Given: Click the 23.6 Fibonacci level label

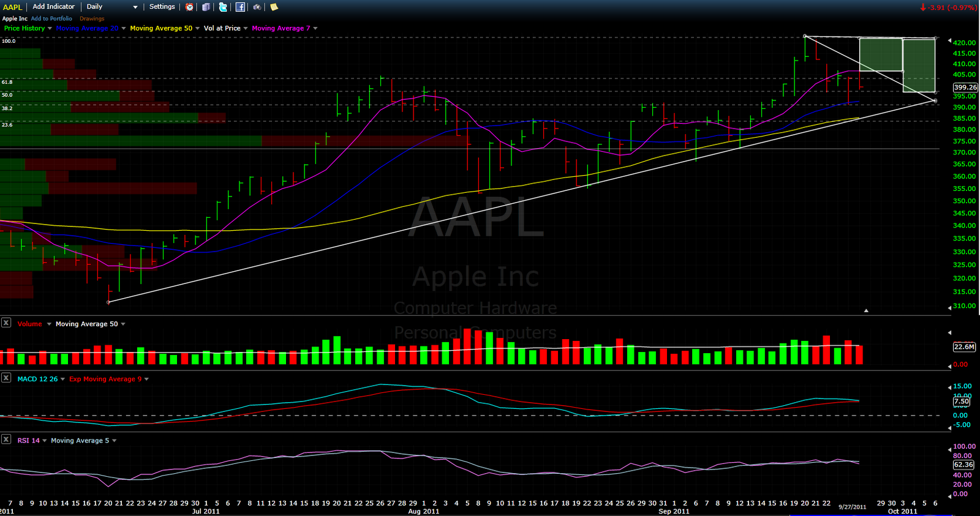Looking at the screenshot, I should click(7, 124).
